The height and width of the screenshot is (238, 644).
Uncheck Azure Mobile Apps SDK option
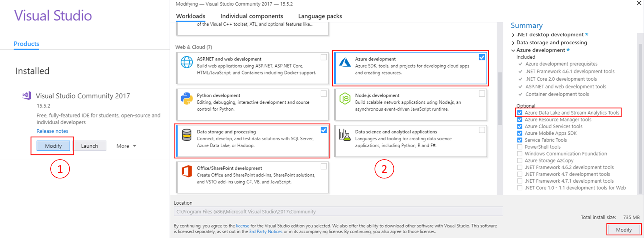[520, 133]
